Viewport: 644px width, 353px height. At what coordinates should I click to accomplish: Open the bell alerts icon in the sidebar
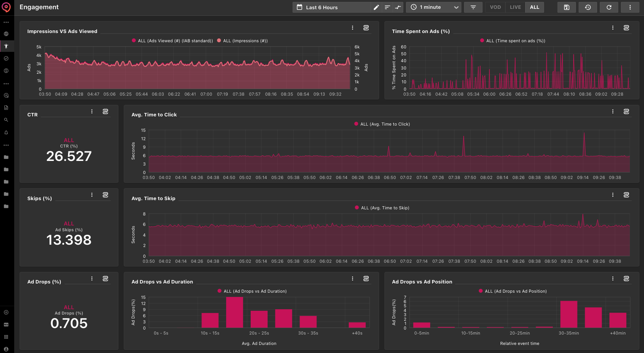pyautogui.click(x=6, y=133)
